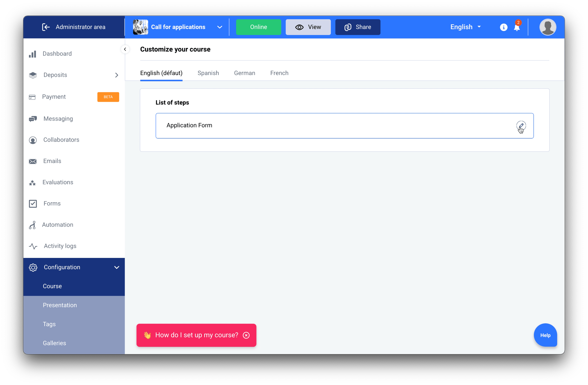Expand the Deposits submenu chevron
The image size is (588, 385).
click(x=117, y=75)
